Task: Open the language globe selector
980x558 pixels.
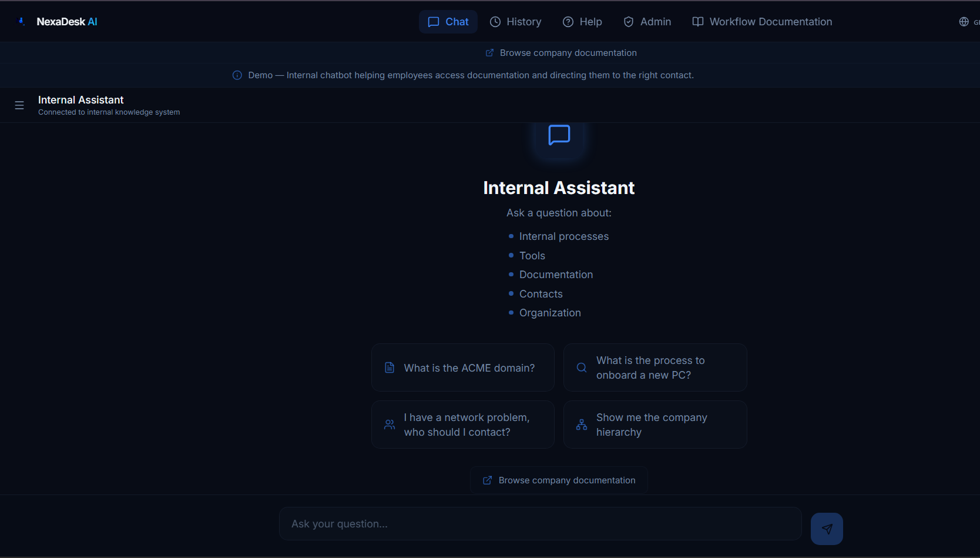Action: (x=964, y=21)
